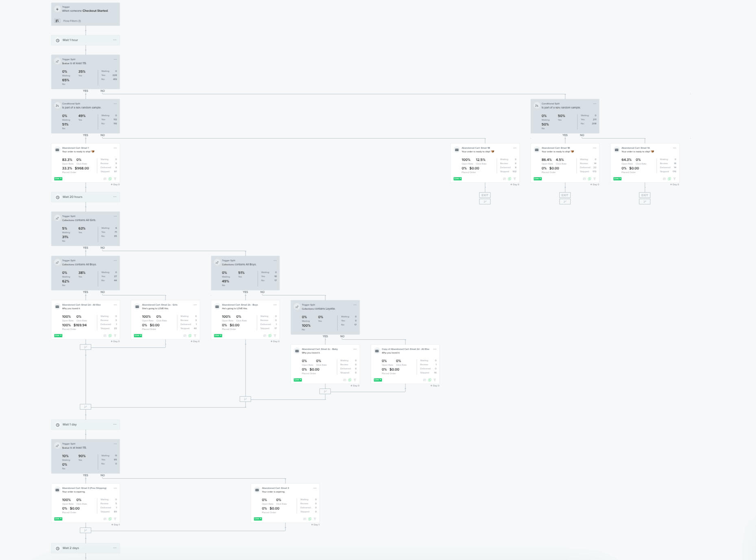Open Live status dropdown on Email 2c - Baby
The width and height of the screenshot is (756, 560).
(298, 380)
